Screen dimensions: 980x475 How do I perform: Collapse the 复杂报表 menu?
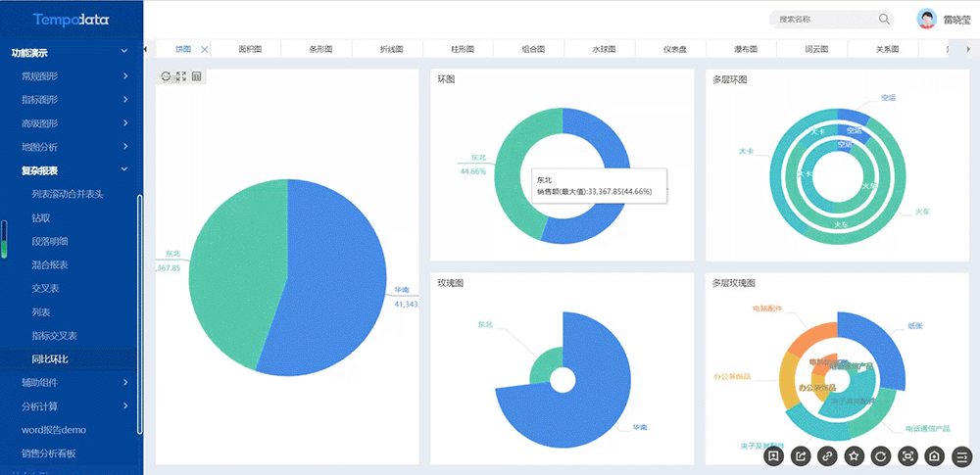[124, 170]
